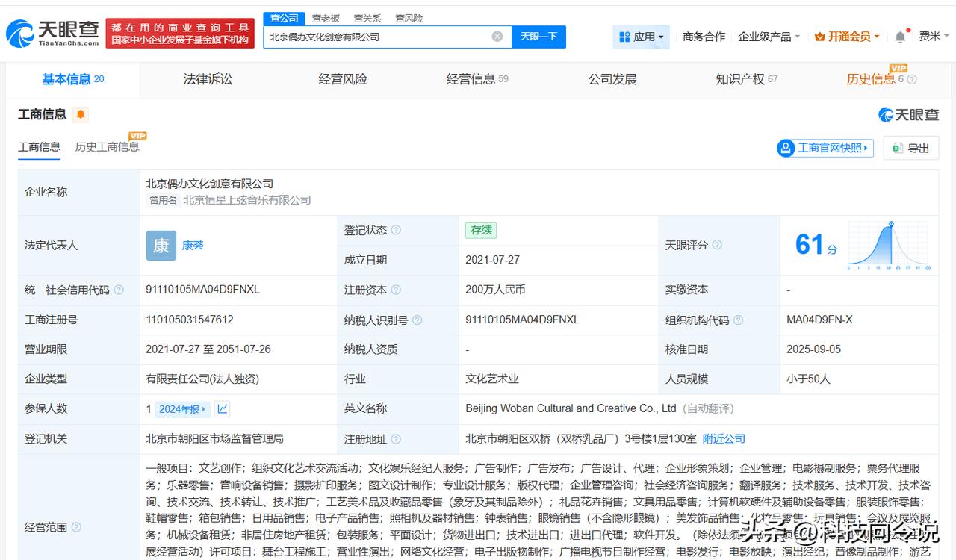Click the 附近公司 nearby companies link
Viewport: 956px width, 560px height.
point(724,439)
